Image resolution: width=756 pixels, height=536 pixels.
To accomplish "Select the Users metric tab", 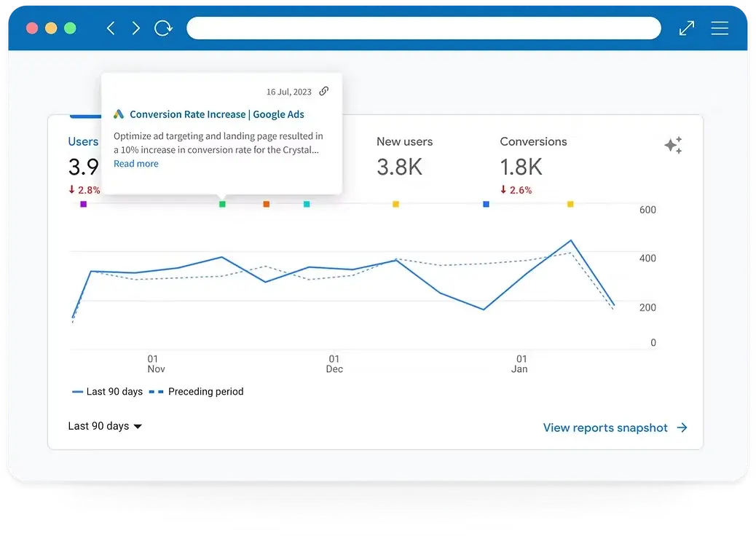I will click(x=83, y=142).
